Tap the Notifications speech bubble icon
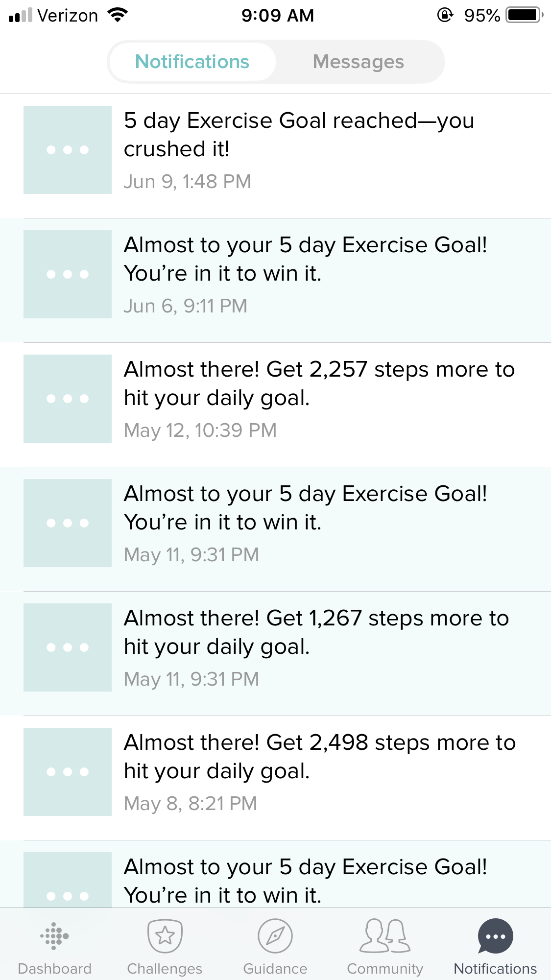The width and height of the screenshot is (551, 980). coord(495,936)
